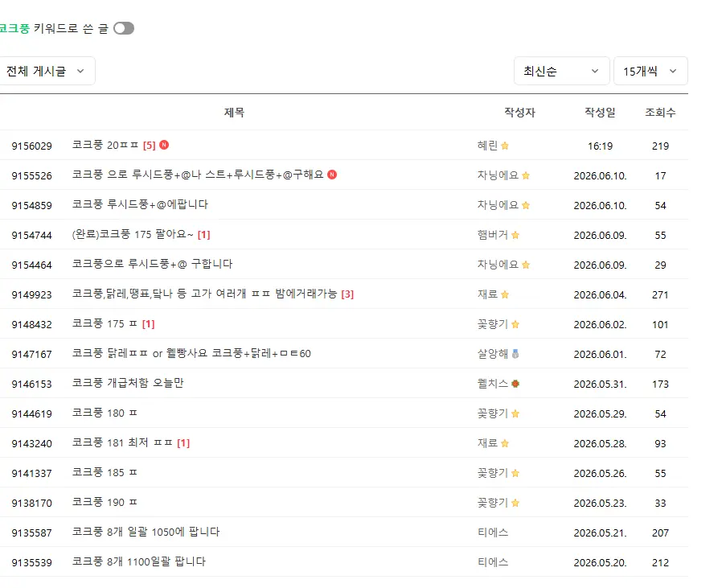
Task: Click date 2026.06.04. on post 9149923
Action: 600,294
